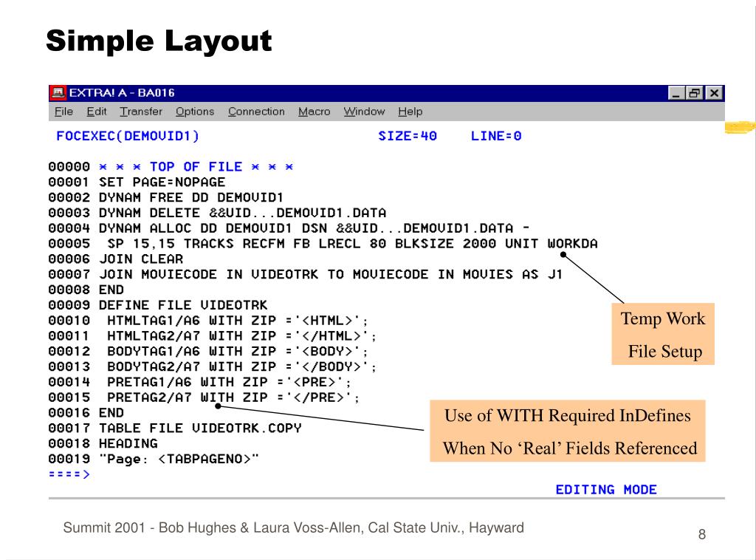Open the Transfer menu
This screenshot has width=756, height=560.
point(141,112)
